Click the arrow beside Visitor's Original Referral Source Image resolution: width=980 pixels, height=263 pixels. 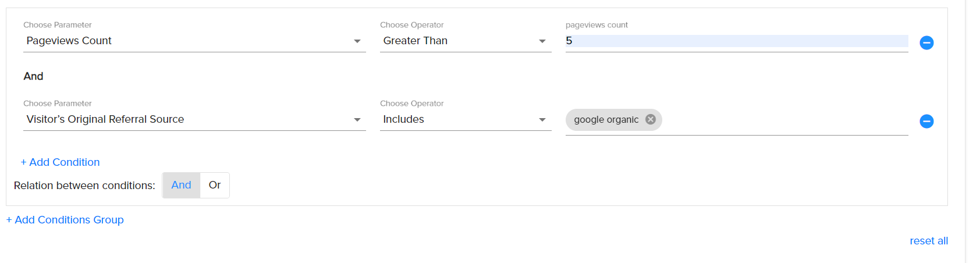pos(357,120)
